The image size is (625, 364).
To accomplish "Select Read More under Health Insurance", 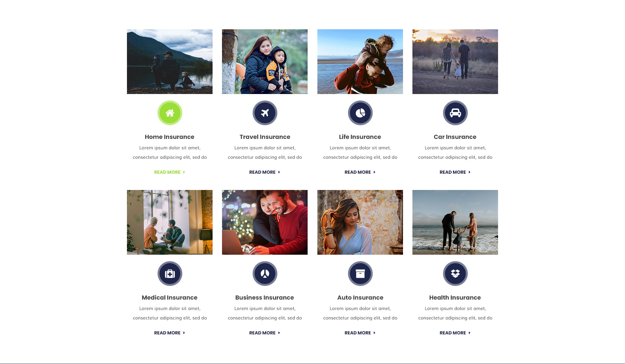I will click(455, 333).
